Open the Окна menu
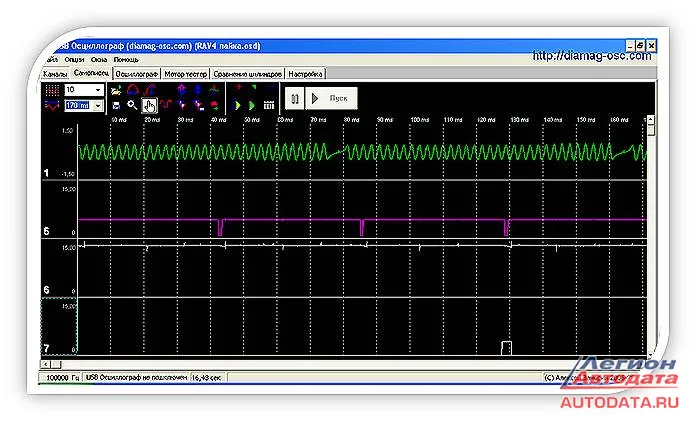The width and height of the screenshot is (696, 421). tap(99, 60)
